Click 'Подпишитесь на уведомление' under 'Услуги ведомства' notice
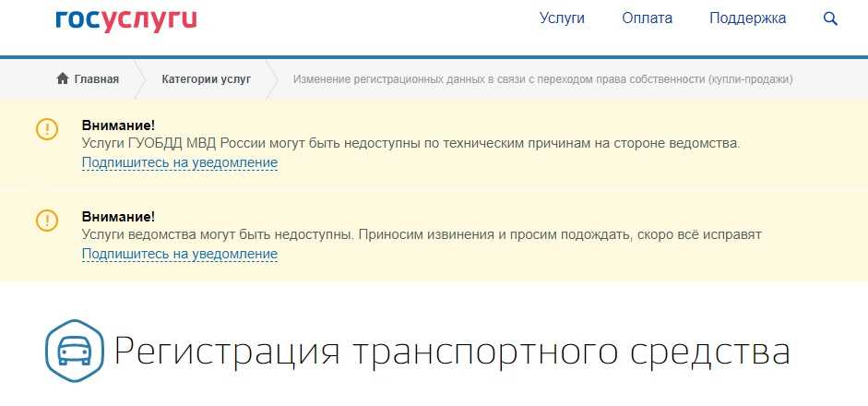 pyautogui.click(x=179, y=254)
